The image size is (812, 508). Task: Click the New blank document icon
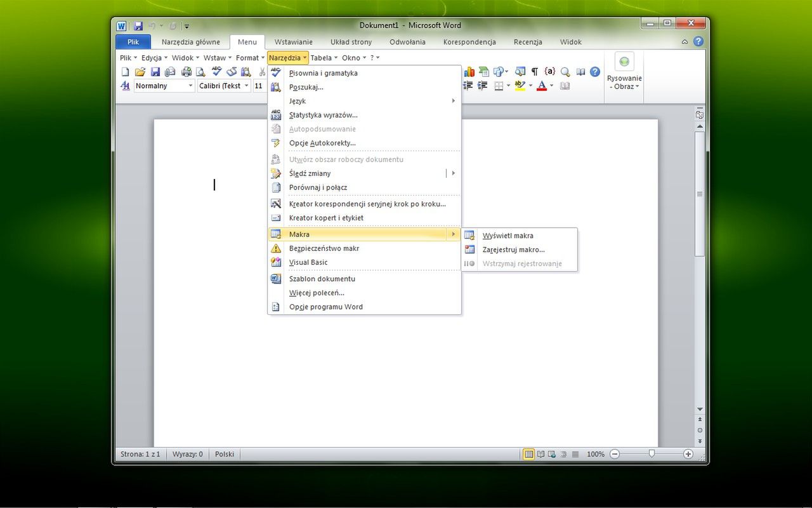click(x=126, y=72)
